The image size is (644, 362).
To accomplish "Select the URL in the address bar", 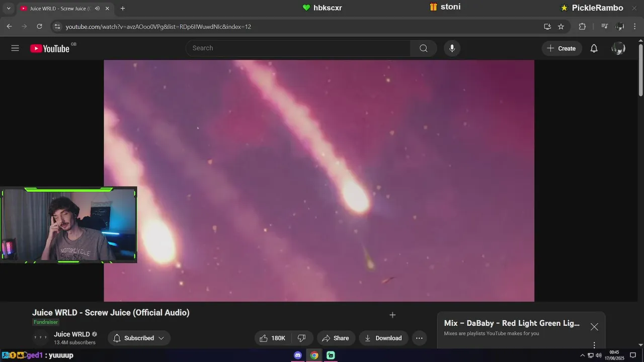I will tap(158, 27).
